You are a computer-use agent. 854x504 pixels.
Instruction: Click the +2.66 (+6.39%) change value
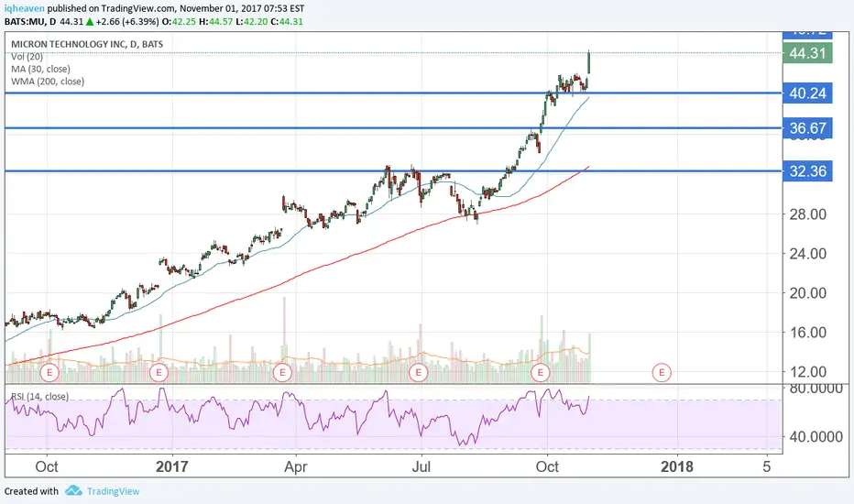[126, 22]
